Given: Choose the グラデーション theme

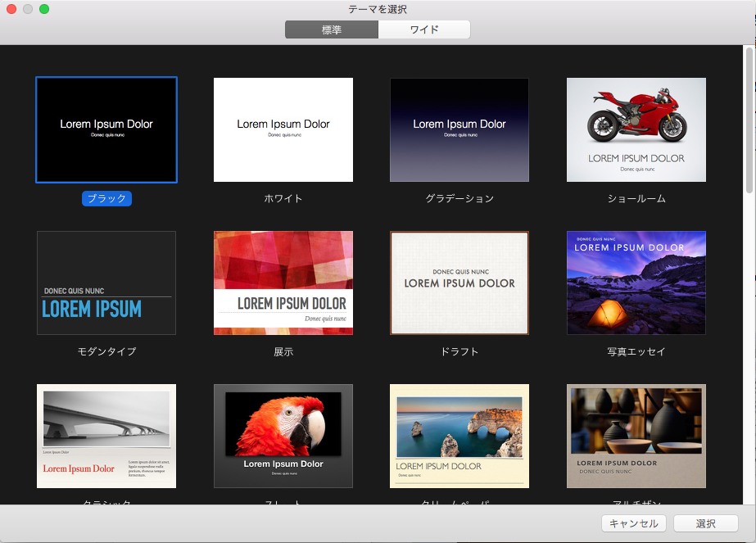Looking at the screenshot, I should (459, 129).
